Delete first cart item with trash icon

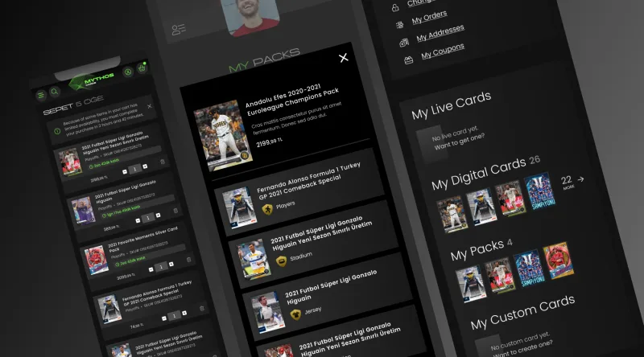tap(163, 162)
